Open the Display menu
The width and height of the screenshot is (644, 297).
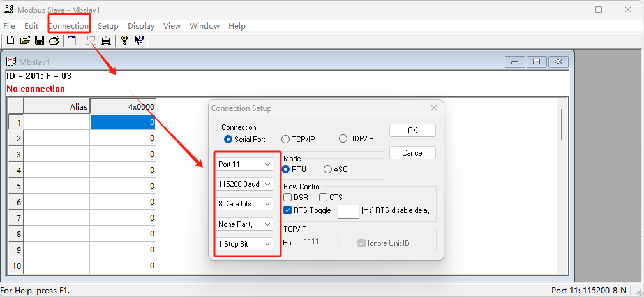coord(141,26)
